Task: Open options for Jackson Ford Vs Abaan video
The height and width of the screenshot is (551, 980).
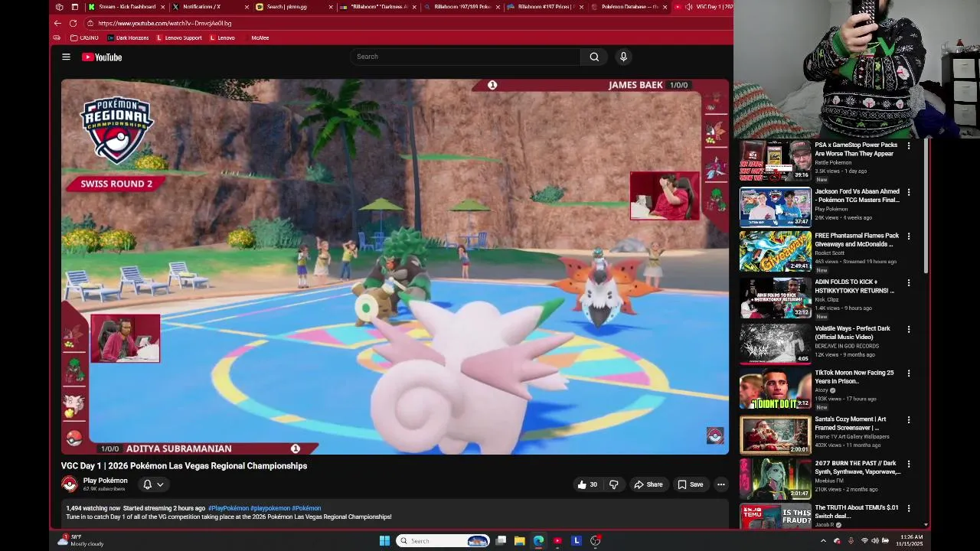Action: coord(909,192)
